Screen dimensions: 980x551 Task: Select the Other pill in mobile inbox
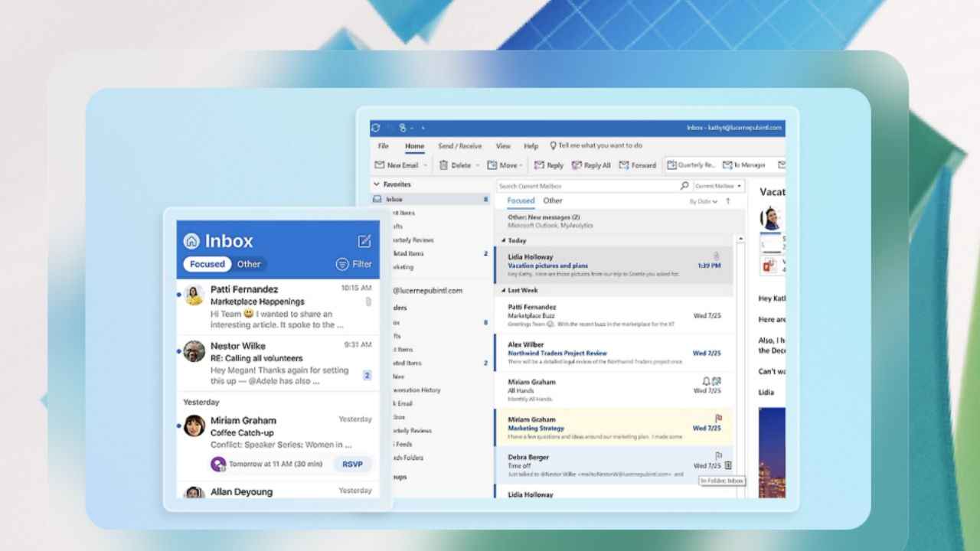(x=249, y=264)
